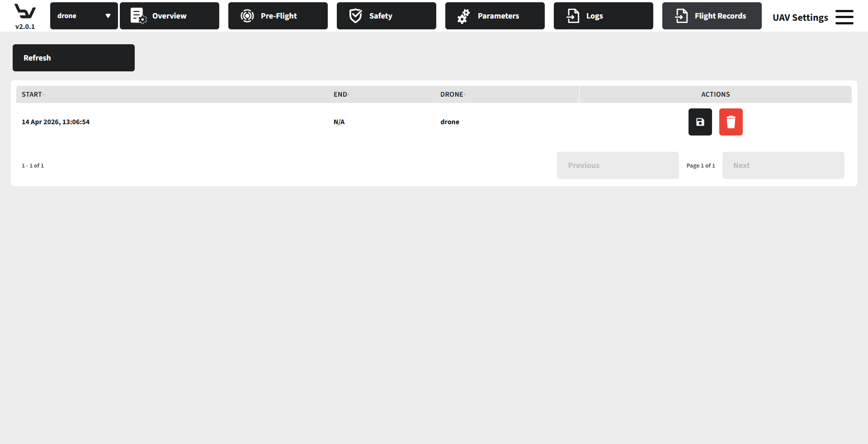
Task: Delete the flight record with trash icon
Action: pos(731,122)
